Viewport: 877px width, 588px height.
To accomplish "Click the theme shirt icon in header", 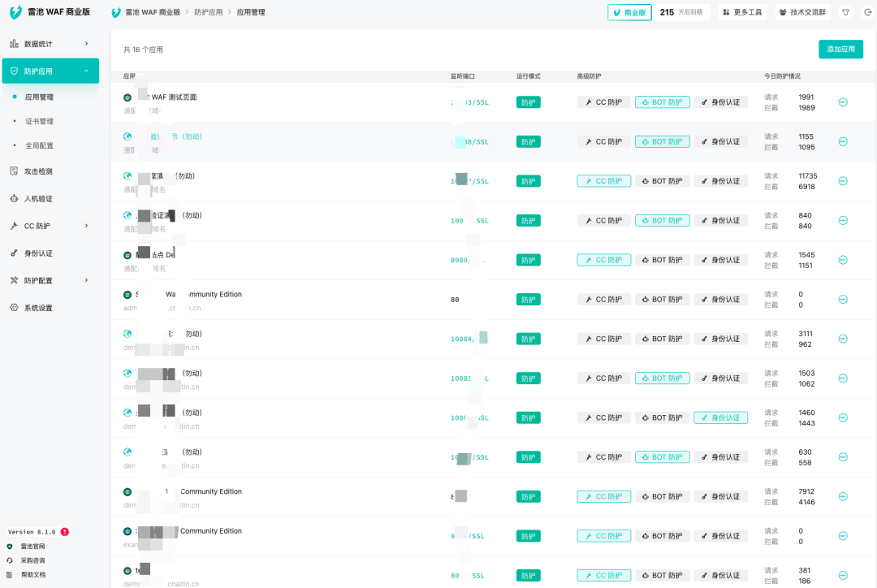I will coord(845,11).
